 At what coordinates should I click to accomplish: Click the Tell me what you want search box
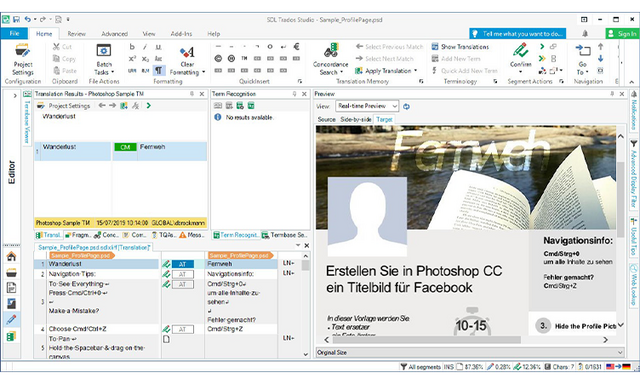[x=518, y=33]
